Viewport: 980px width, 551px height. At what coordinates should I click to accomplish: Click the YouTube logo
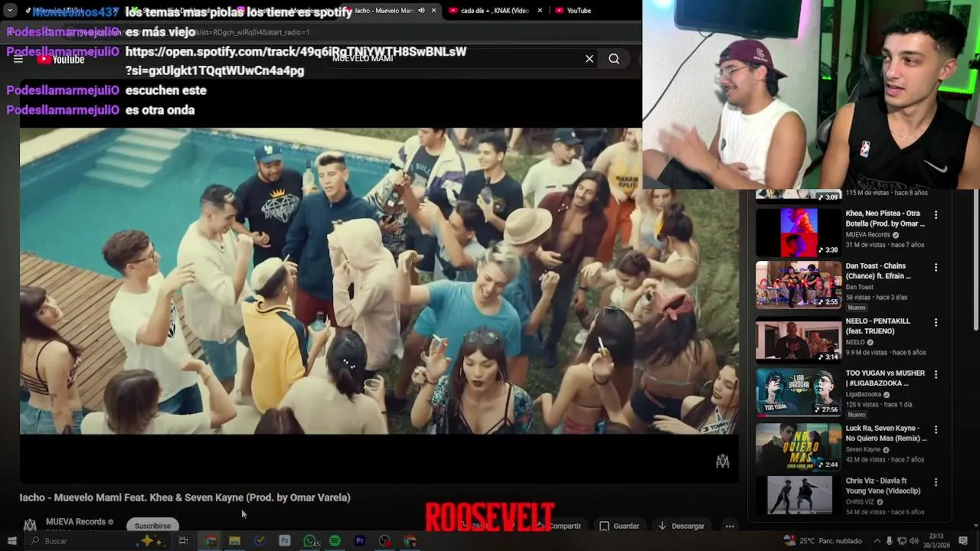click(x=60, y=59)
